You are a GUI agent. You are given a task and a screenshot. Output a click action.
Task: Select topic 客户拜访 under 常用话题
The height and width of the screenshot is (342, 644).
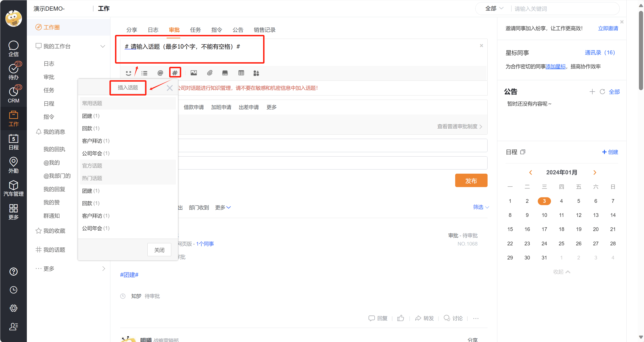tap(92, 141)
